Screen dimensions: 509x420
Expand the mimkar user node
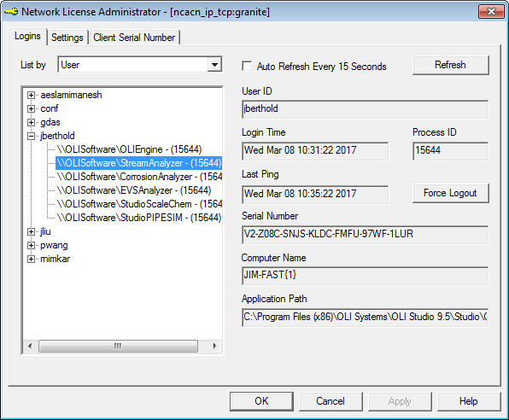31,259
